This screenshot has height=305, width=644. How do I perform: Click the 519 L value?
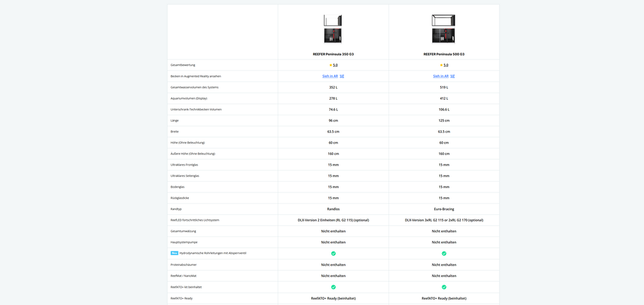pos(444,87)
